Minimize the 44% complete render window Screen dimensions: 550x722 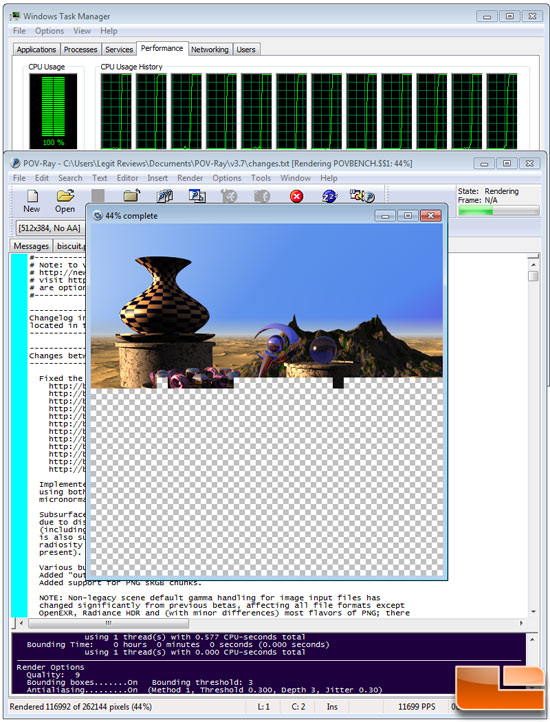[x=385, y=215]
